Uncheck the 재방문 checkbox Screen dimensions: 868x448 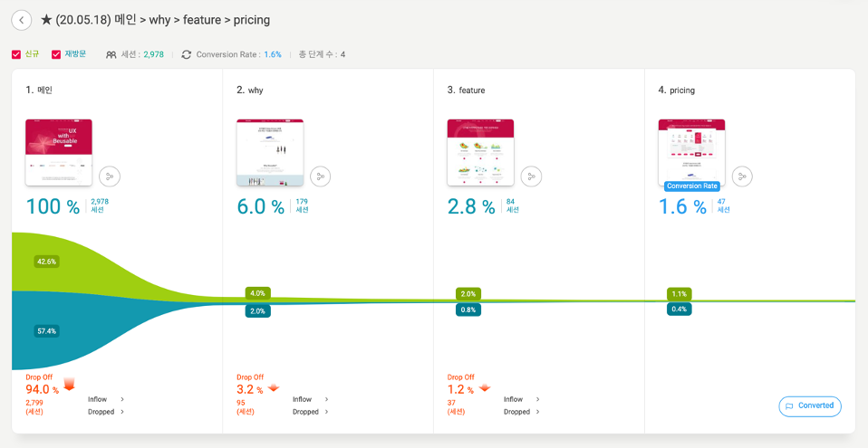coord(56,54)
